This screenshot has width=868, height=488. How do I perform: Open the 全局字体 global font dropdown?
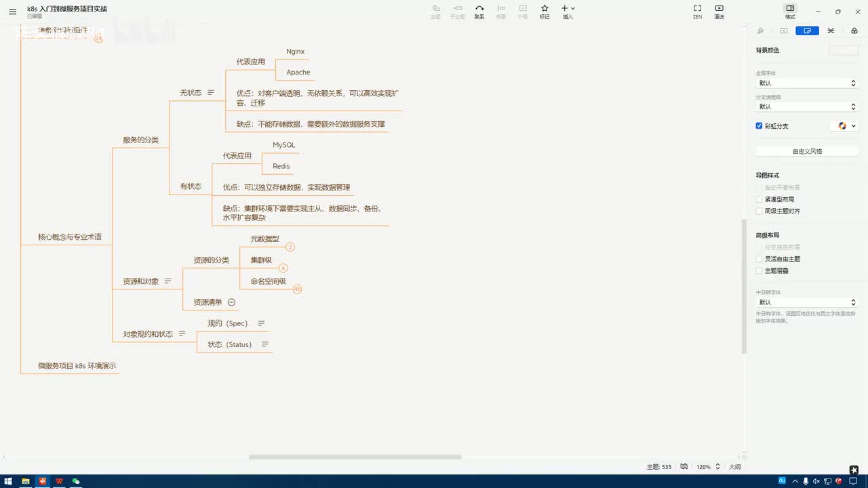807,83
